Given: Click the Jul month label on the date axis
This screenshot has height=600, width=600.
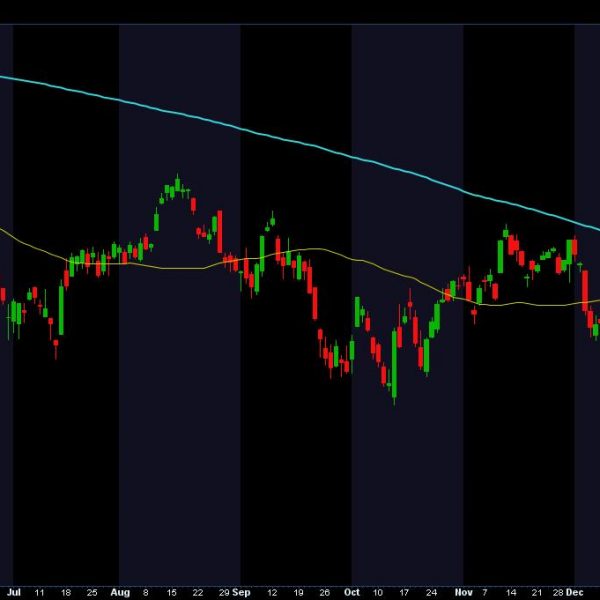Looking at the screenshot, I should (14, 592).
